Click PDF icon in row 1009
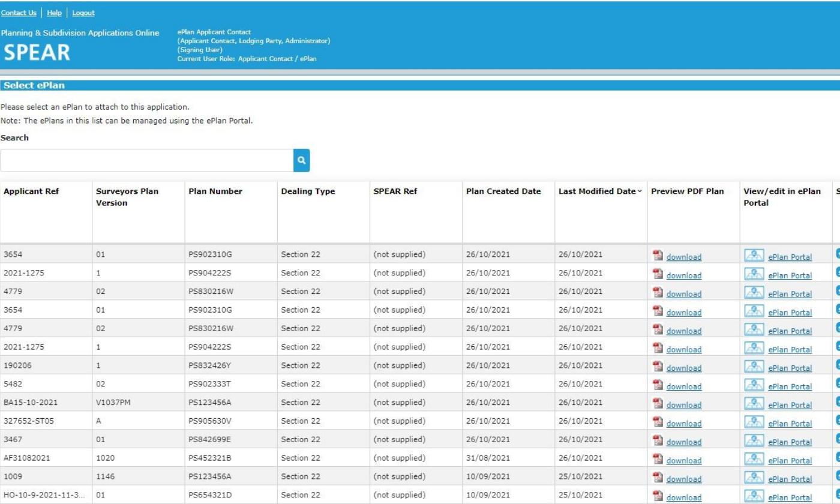This screenshot has width=840, height=504. [x=658, y=478]
